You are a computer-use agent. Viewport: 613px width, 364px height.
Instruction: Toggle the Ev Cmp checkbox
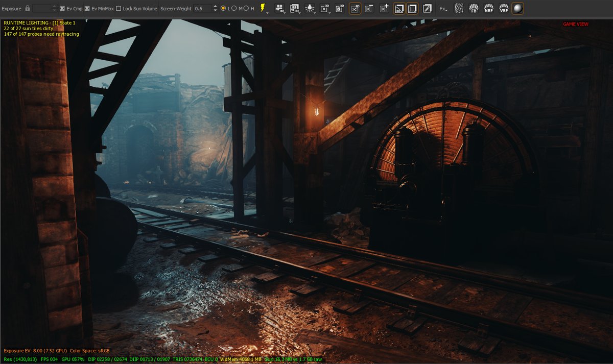(62, 9)
